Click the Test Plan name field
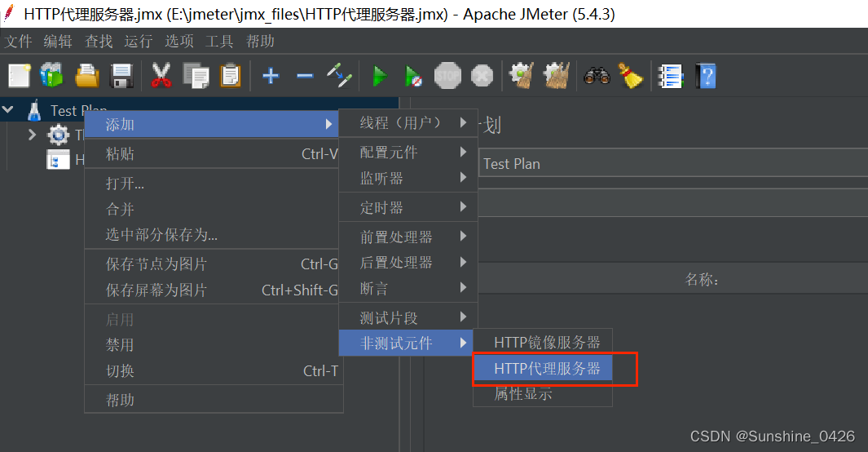The width and height of the screenshot is (868, 452). tap(673, 163)
